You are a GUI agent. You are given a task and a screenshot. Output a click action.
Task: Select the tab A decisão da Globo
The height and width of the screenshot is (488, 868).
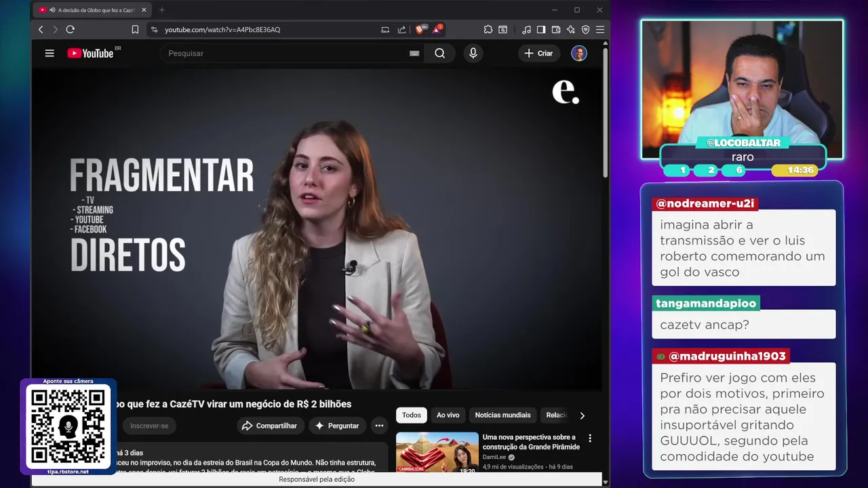click(x=92, y=10)
